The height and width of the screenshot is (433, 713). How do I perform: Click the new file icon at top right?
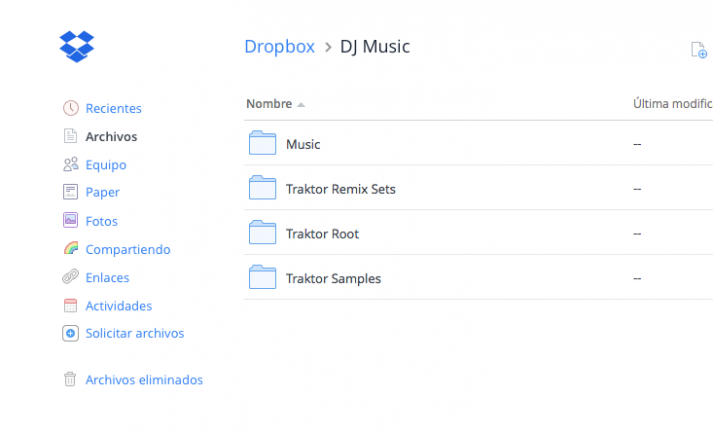click(698, 50)
